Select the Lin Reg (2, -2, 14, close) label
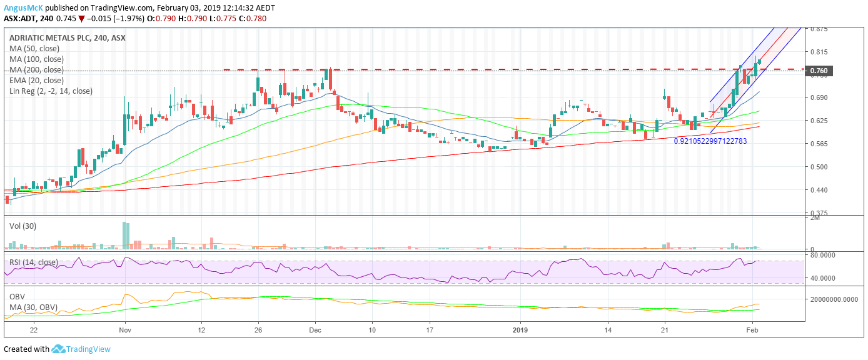 [x=51, y=91]
